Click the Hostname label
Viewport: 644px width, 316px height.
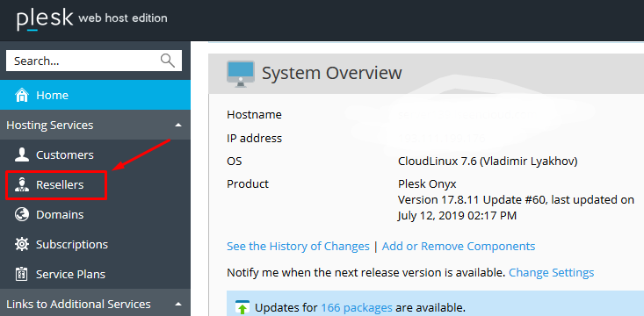(254, 114)
